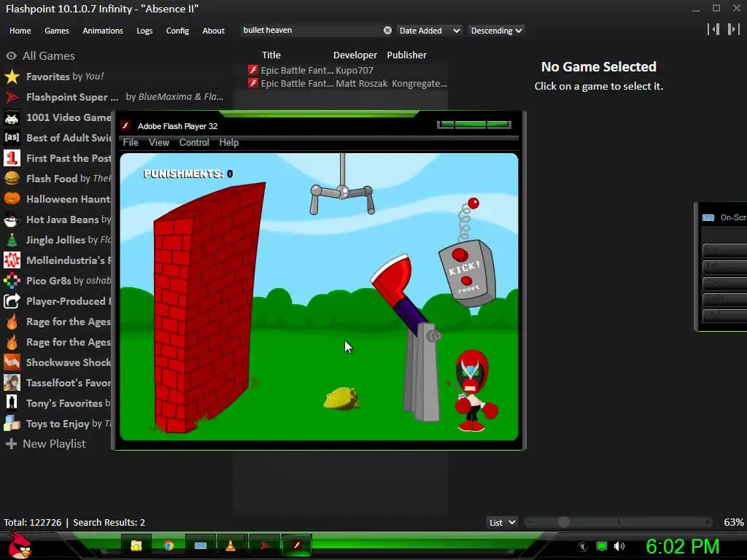Viewport: 747px width, 560px height.
Task: Select the Pico Gr8s playlist icon
Action: point(12,281)
